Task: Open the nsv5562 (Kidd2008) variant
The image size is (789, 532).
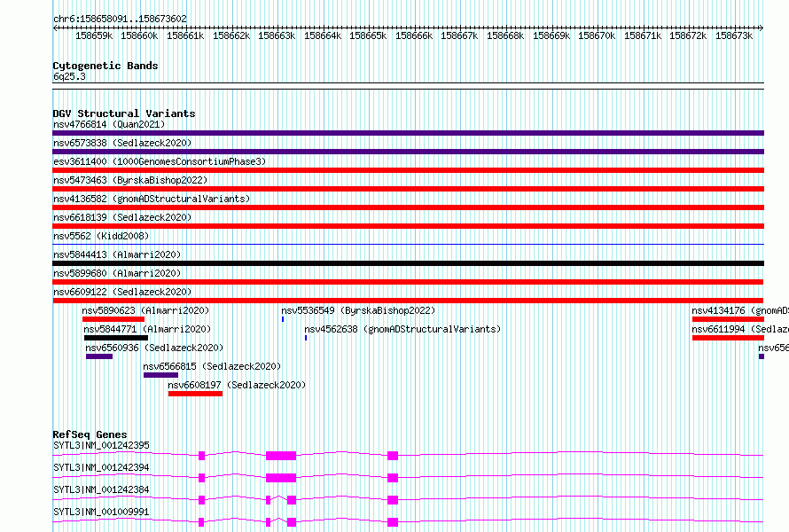Action: [408, 244]
